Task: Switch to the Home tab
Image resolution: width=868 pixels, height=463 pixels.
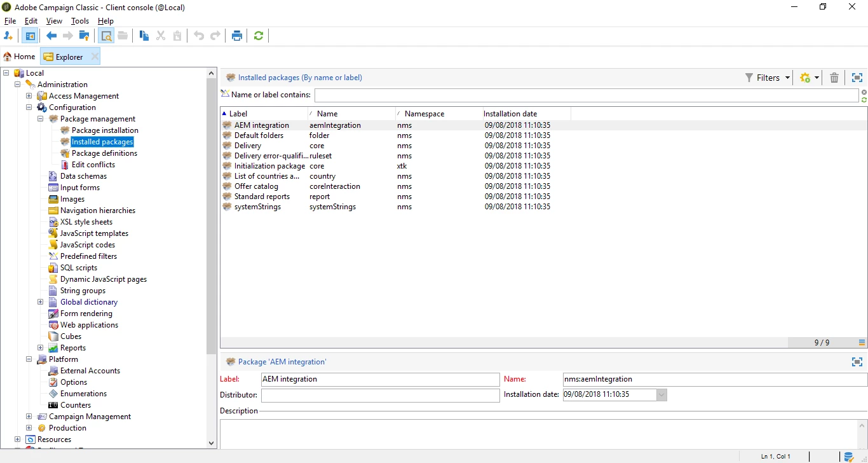Action: (x=19, y=57)
